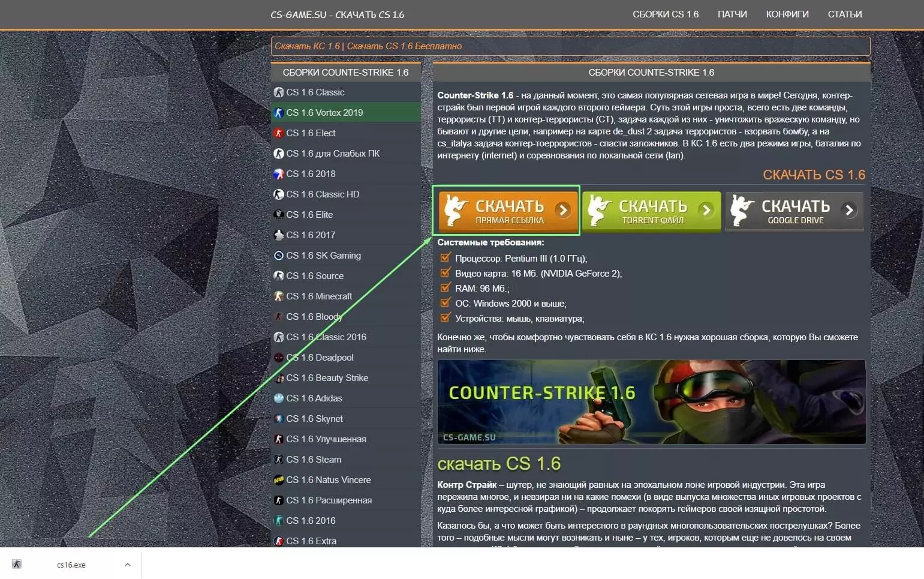Click the скачать CS 1.6 yellow heading
924x579 pixels.
pos(499,464)
